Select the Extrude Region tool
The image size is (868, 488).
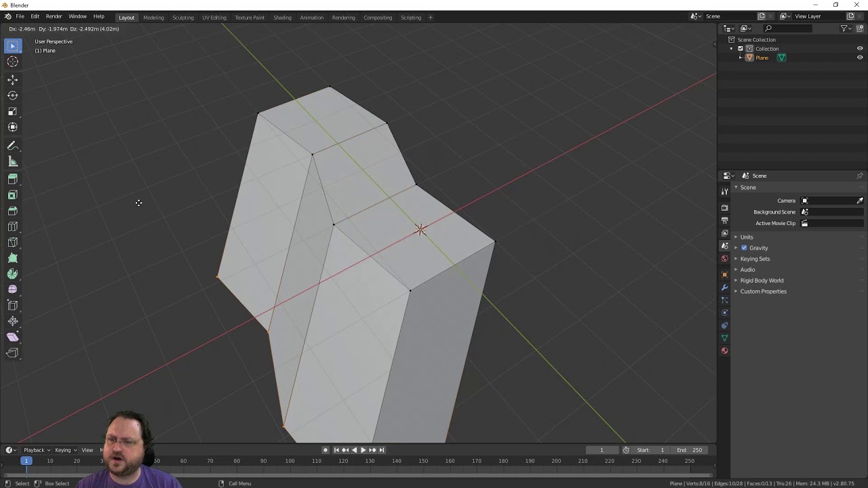point(12,179)
